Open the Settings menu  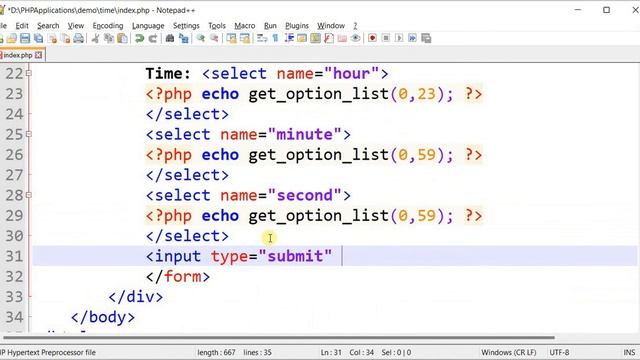[x=186, y=26]
